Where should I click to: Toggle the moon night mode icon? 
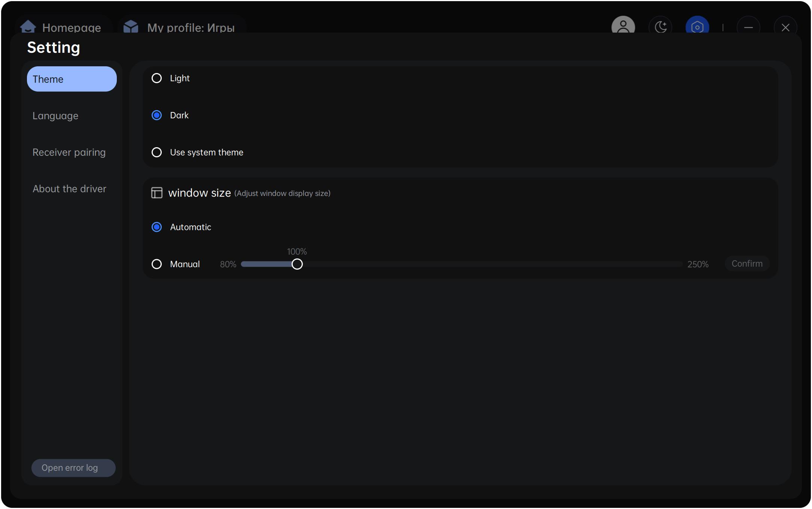tap(660, 27)
